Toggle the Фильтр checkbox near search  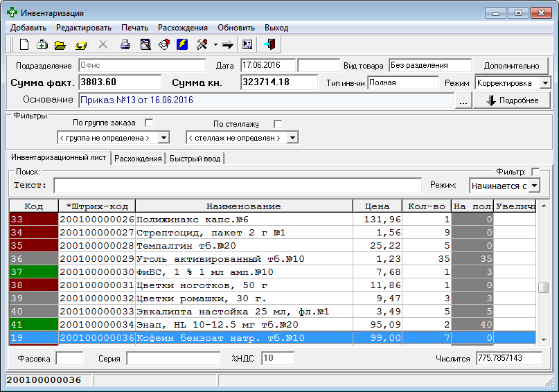click(535, 172)
